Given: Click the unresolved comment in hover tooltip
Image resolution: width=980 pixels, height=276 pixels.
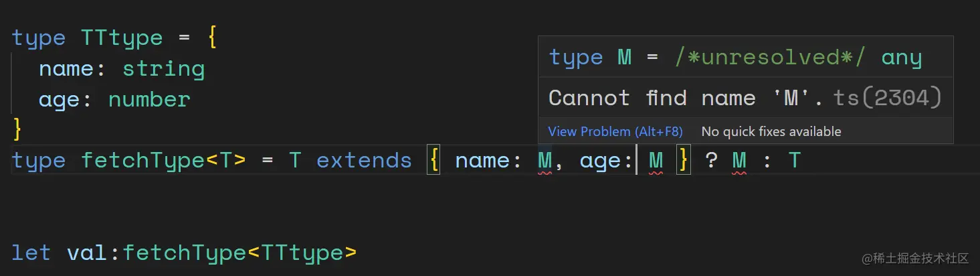Looking at the screenshot, I should pos(769,58).
